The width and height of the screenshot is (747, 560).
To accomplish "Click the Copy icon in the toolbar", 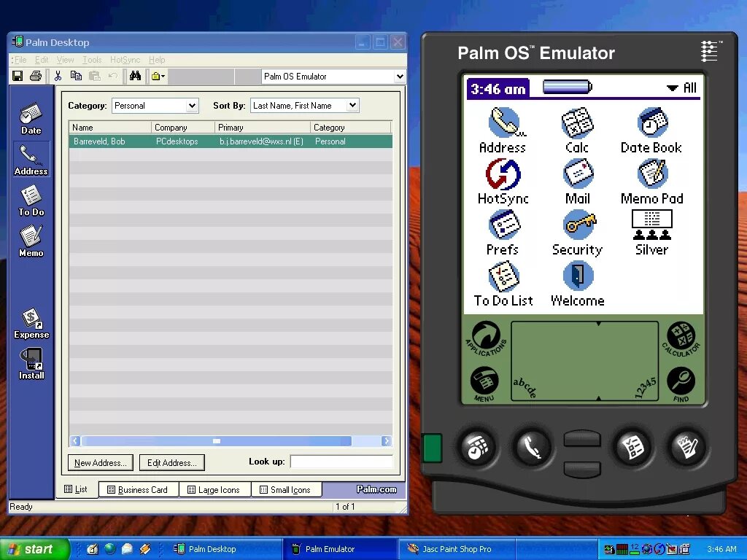I will (76, 76).
